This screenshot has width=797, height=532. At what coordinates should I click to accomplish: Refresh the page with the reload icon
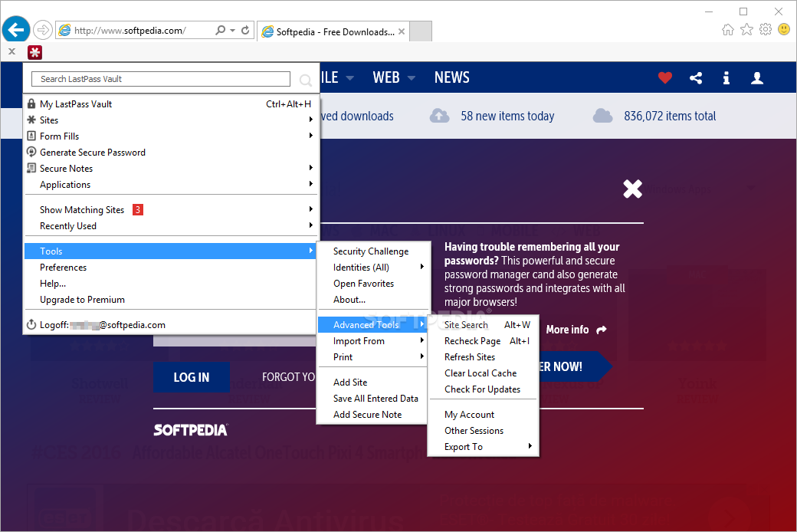pos(245,30)
